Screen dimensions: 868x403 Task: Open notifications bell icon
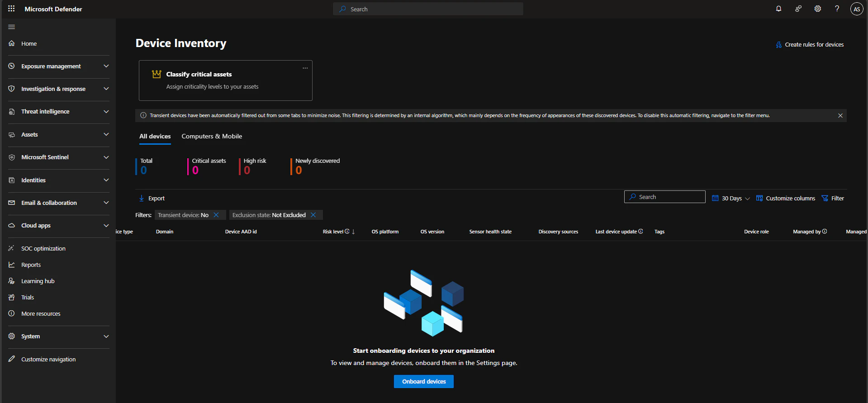[x=778, y=9]
